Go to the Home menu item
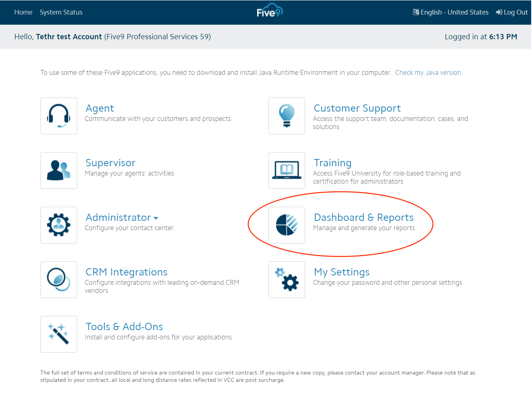The image size is (532, 394). tap(23, 12)
